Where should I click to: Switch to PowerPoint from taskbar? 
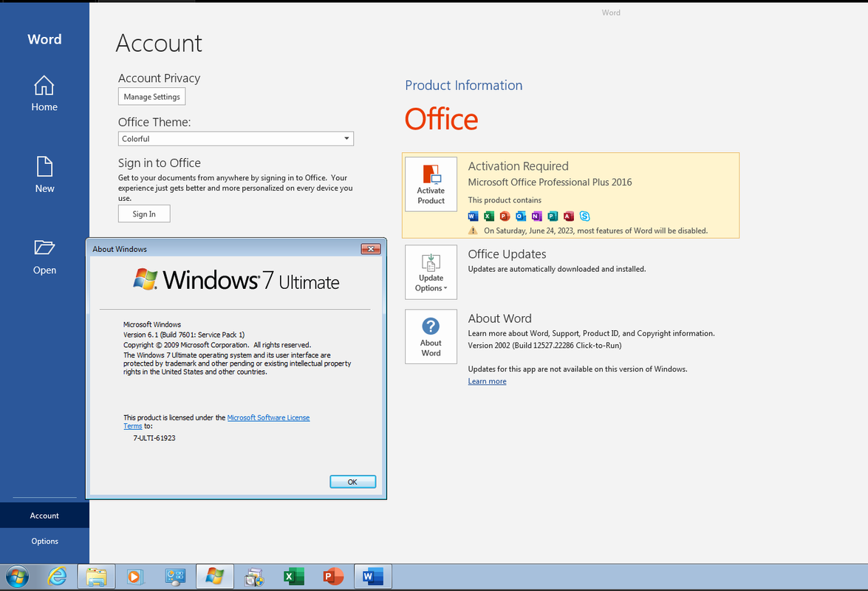333,577
